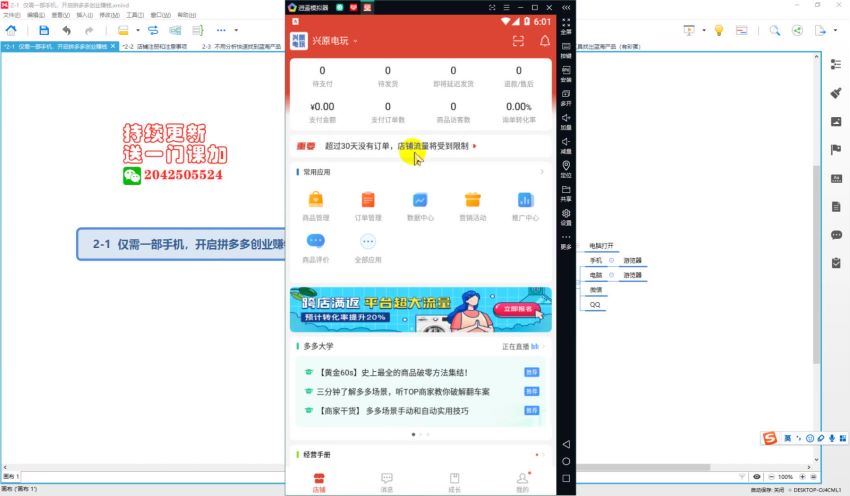Tap the 立即报名 banner button
850x496 pixels.
click(517, 309)
